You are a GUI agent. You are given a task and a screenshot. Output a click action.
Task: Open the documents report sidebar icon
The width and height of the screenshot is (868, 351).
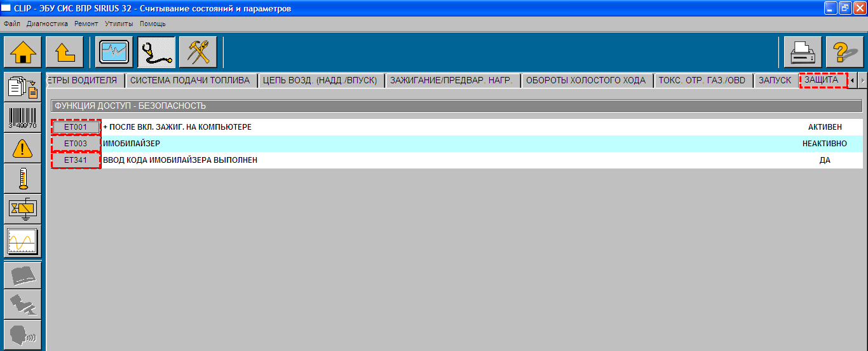tap(23, 87)
